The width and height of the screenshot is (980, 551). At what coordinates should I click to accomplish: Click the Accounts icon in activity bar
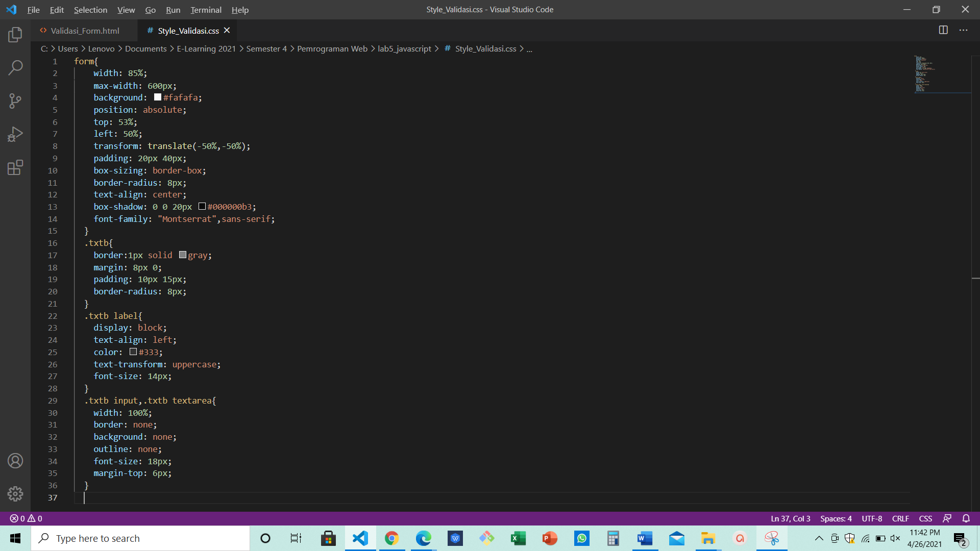click(15, 461)
